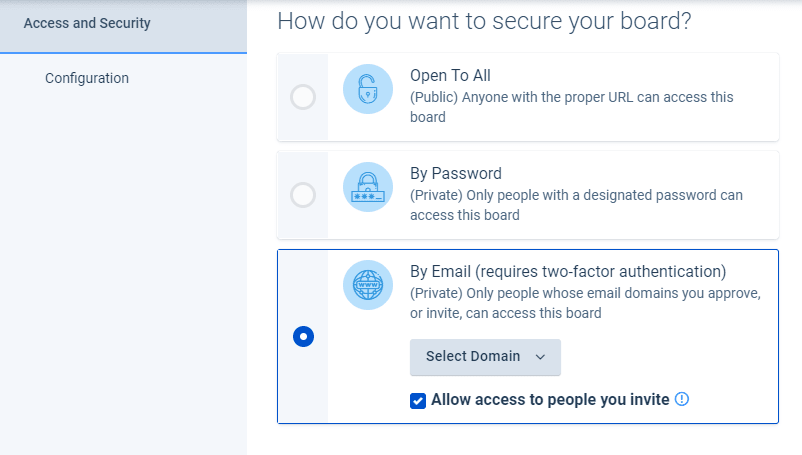Open the Select Domain dropdown

pyautogui.click(x=485, y=357)
